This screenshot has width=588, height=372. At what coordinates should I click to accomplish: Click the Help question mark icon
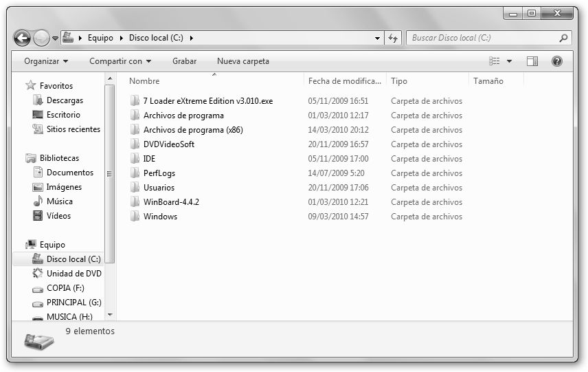click(x=557, y=61)
